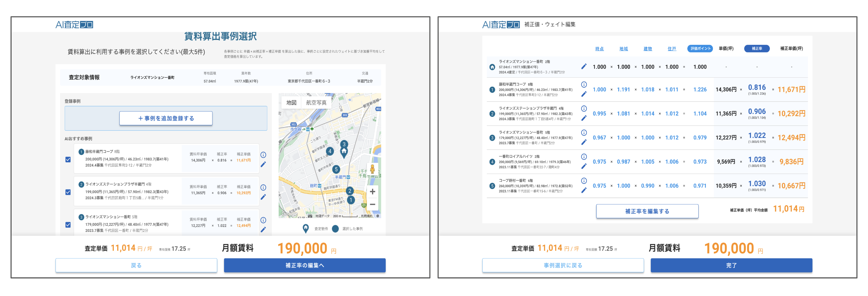Image resolution: width=868 pixels, height=296 pixels.
Task: Uncheck the ライオンズマンション一番町 5階 checkbox
Action: [68, 225]
